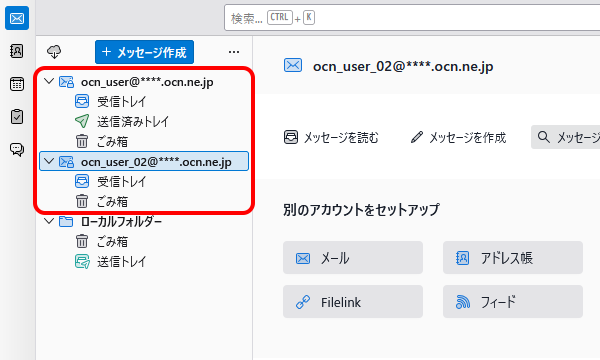Click the メール account setup button
Image resolution: width=600 pixels, height=360 pixels.
(x=353, y=258)
